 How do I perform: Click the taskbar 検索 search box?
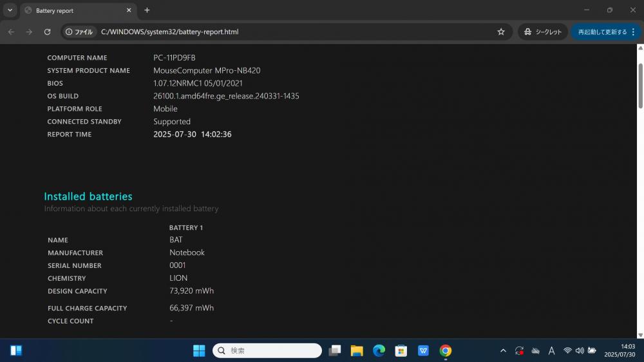tap(267, 350)
